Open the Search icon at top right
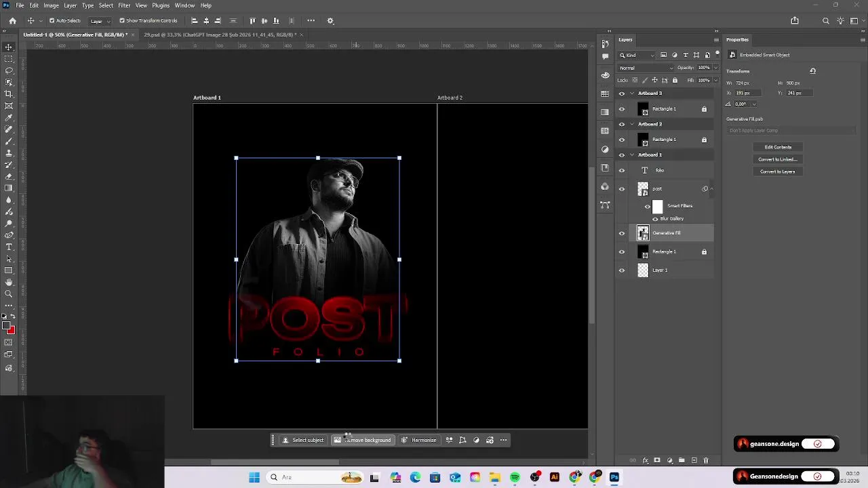Screen dimensions: 868x488 (825, 21)
